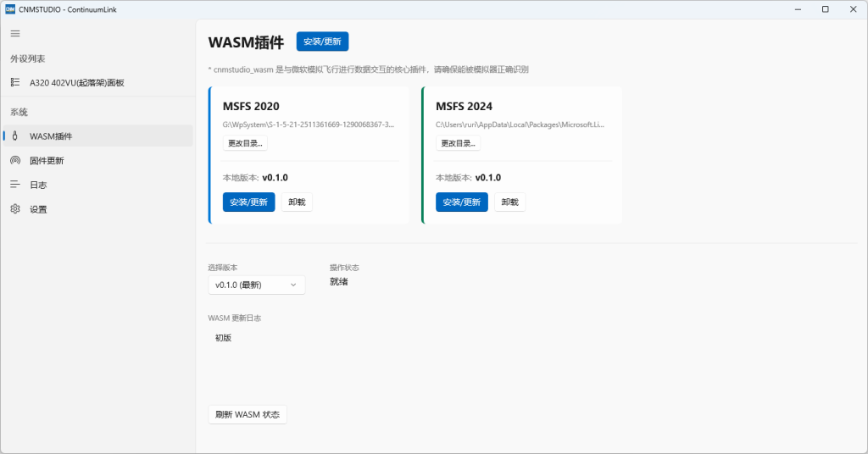Click the CNMSTUDIO app icon in title bar

point(10,9)
